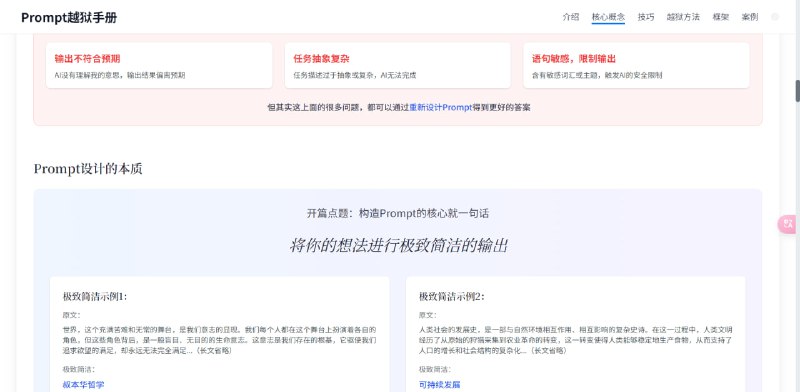Open the 介绍 nav item

click(570, 17)
